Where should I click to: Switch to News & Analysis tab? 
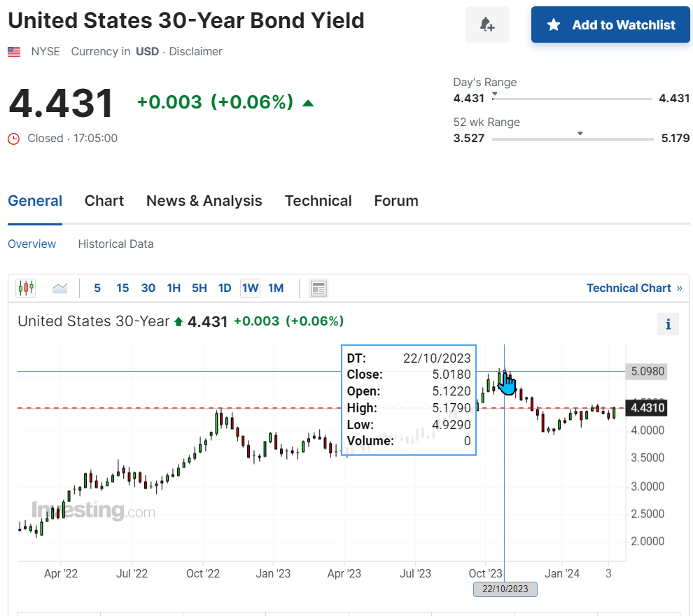click(204, 201)
